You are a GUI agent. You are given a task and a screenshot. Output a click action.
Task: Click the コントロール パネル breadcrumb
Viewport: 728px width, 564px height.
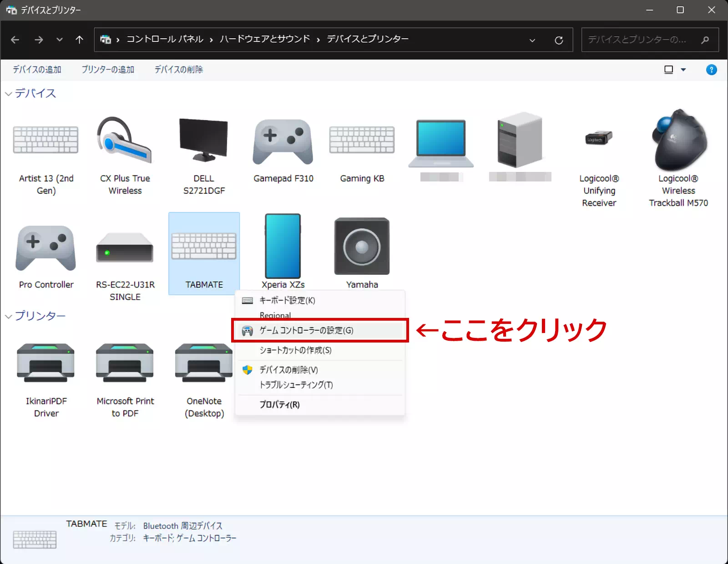tap(165, 39)
